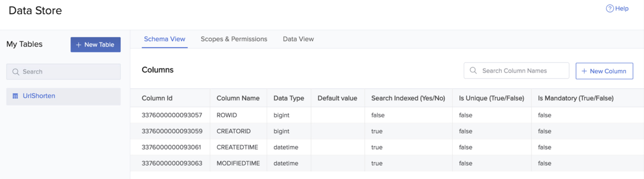
Task: Switch to the Data View tab
Action: coord(298,39)
